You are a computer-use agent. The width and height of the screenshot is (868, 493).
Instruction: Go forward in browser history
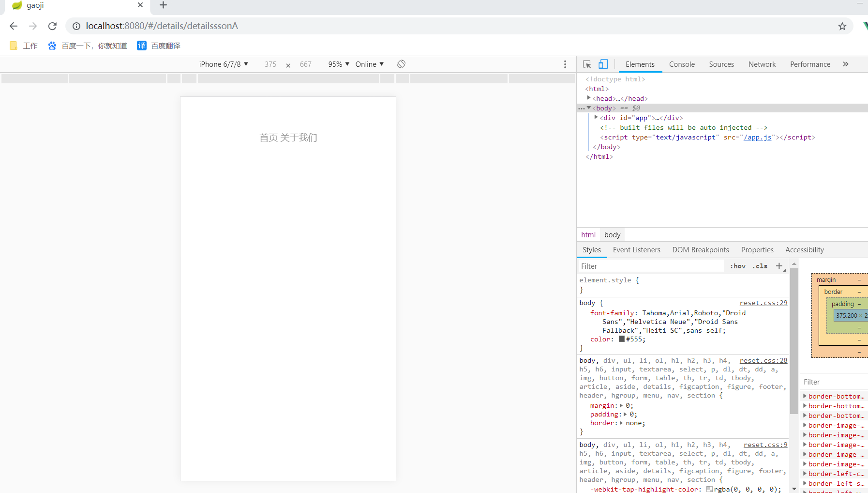coord(33,26)
